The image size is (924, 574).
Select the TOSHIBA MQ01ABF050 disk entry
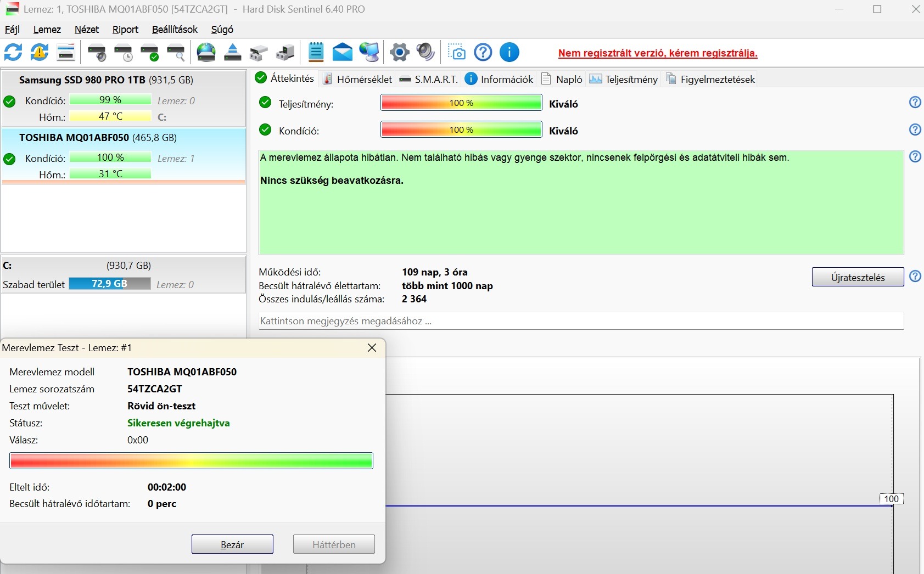[124, 156]
